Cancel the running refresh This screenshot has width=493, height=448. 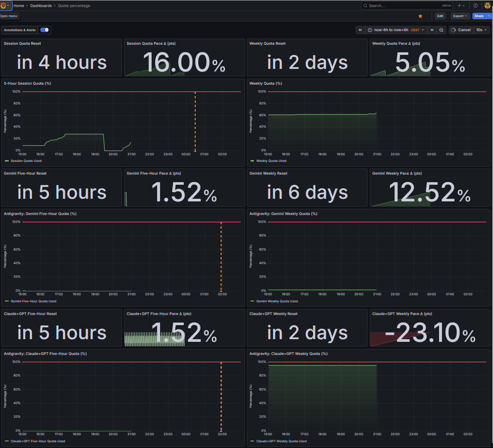461,30
